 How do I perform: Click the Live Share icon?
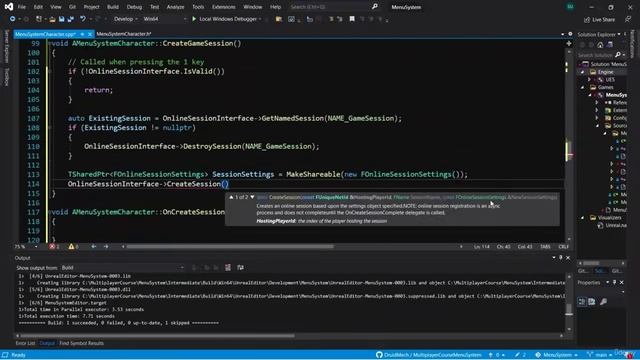(x=587, y=19)
